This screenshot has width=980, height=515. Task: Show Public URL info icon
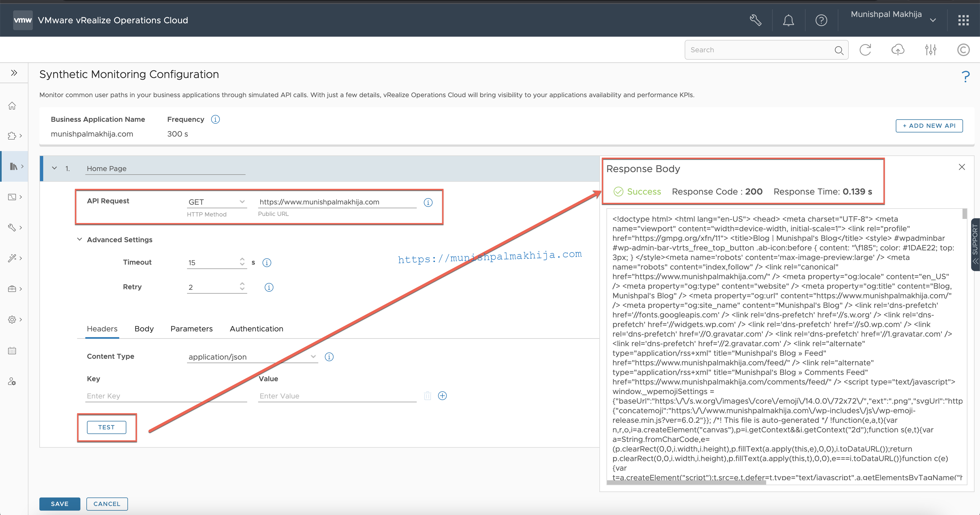pos(428,202)
